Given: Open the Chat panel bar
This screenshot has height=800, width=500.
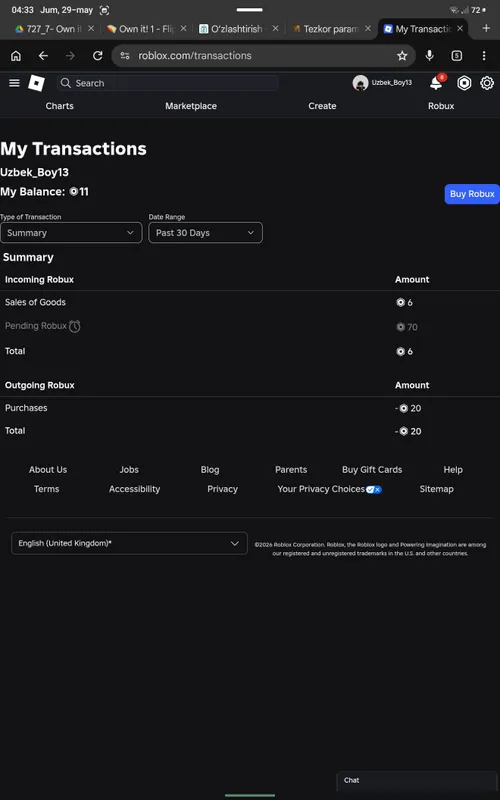Looking at the screenshot, I should [x=417, y=780].
